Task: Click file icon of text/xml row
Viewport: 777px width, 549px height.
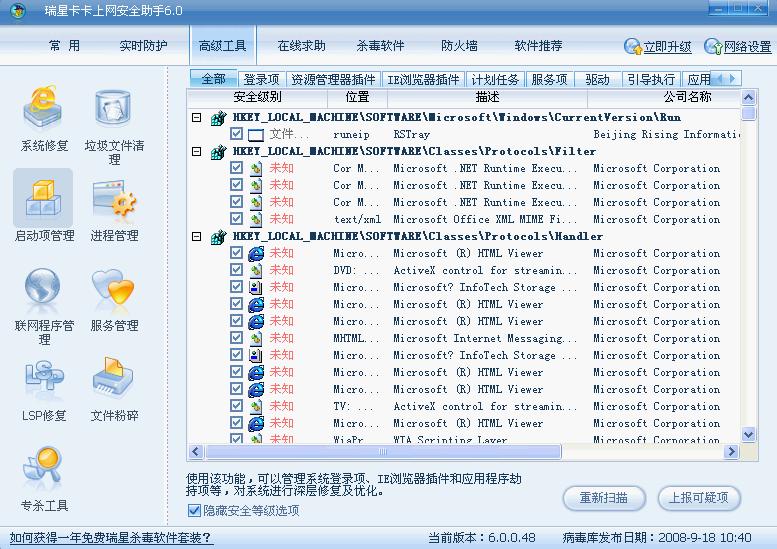Action: point(256,219)
